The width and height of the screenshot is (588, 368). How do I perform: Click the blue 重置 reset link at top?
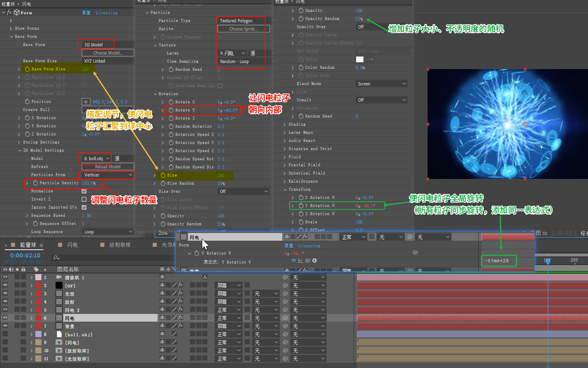point(86,13)
